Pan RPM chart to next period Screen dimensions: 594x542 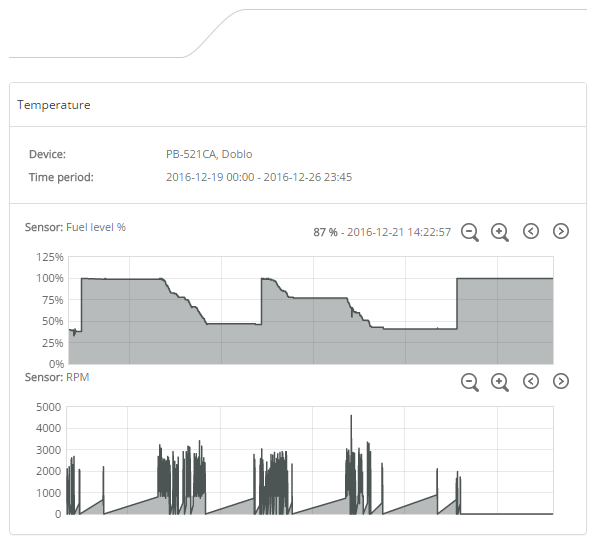[561, 381]
